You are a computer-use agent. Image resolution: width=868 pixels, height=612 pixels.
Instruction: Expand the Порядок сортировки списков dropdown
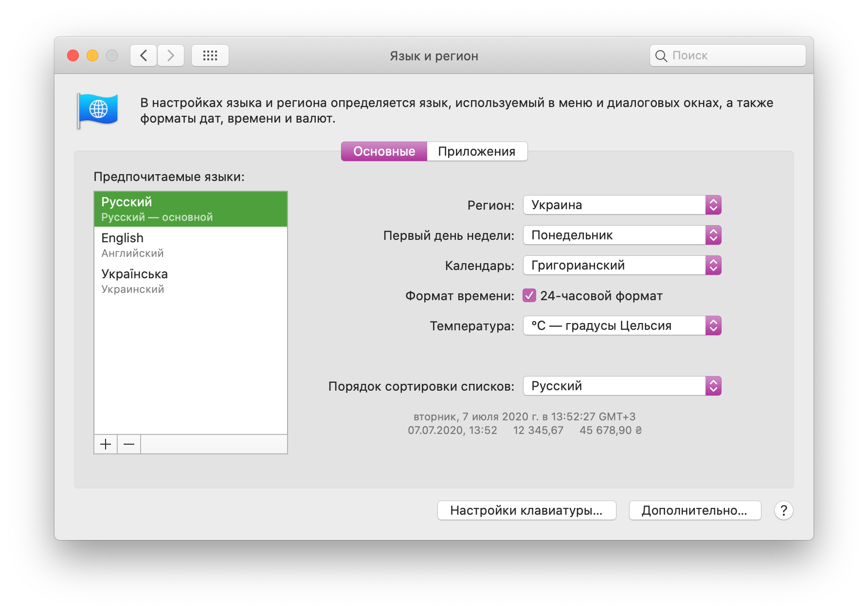[622, 386]
